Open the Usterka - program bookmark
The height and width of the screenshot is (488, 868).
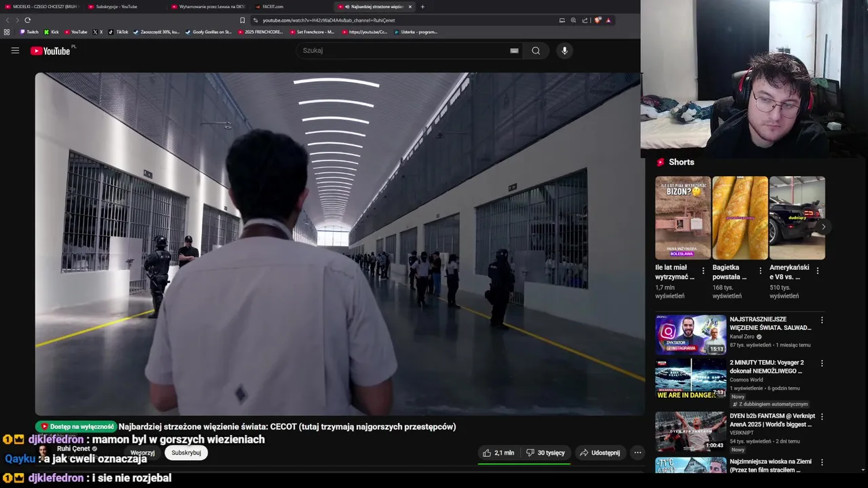click(x=416, y=32)
